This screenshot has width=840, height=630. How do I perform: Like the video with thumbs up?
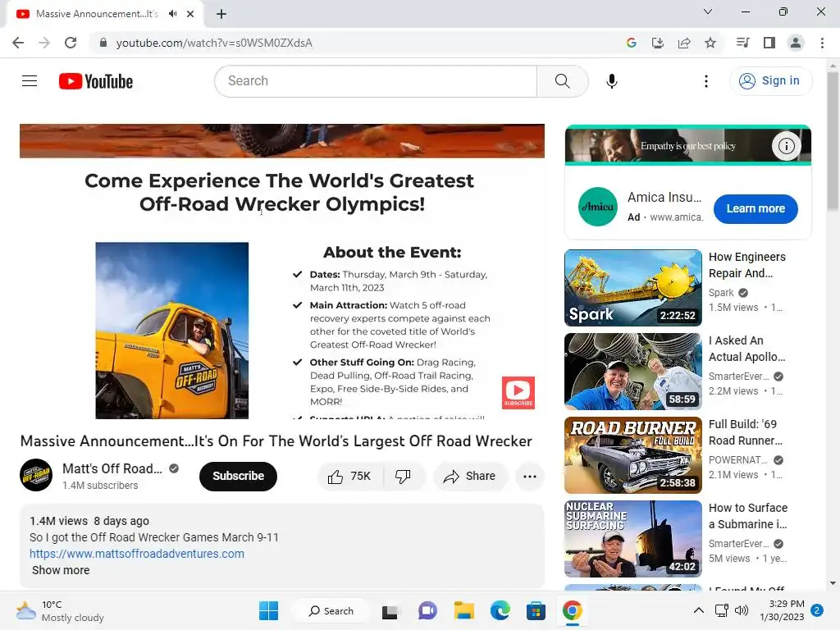[350, 477]
